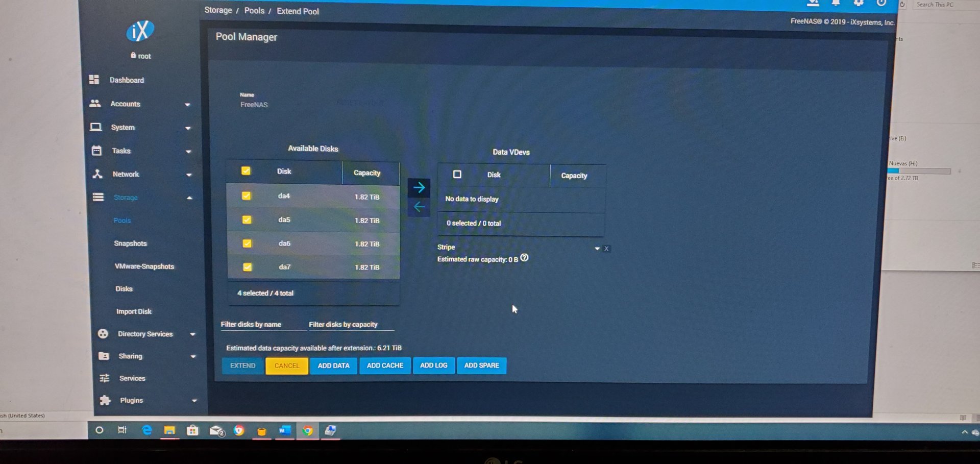Click the iX logo in the sidebar
Image resolution: width=980 pixels, height=464 pixels.
click(140, 31)
